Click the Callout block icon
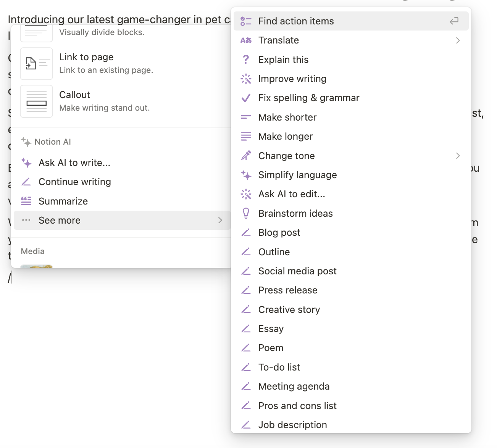 (36, 102)
